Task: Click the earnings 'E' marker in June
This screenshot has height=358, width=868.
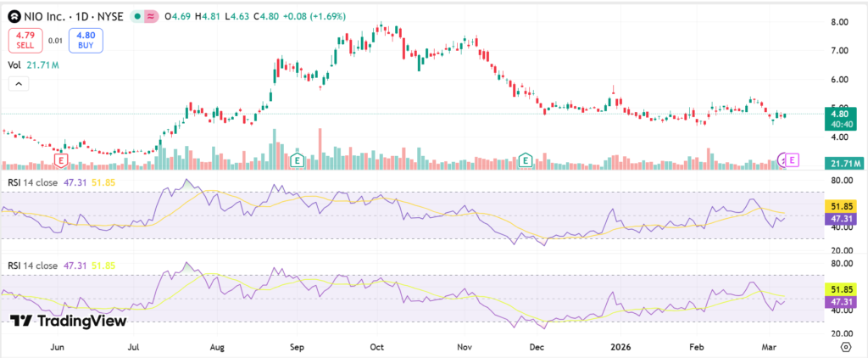Action: pos(61,159)
